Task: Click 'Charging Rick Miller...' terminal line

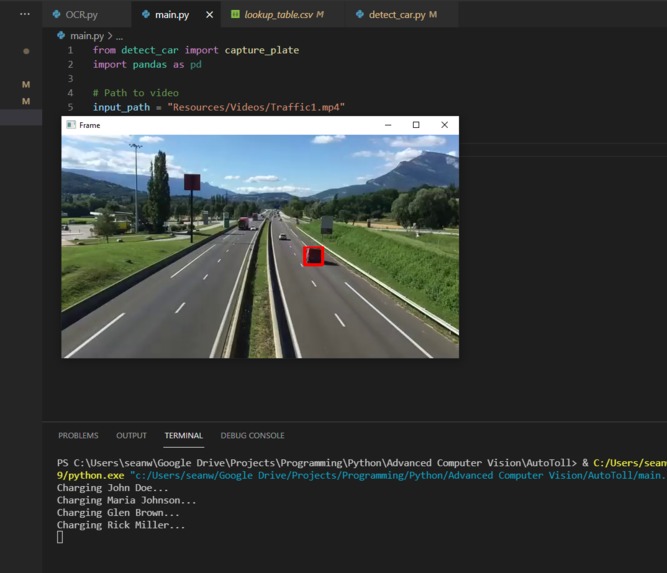Action: pos(121,525)
